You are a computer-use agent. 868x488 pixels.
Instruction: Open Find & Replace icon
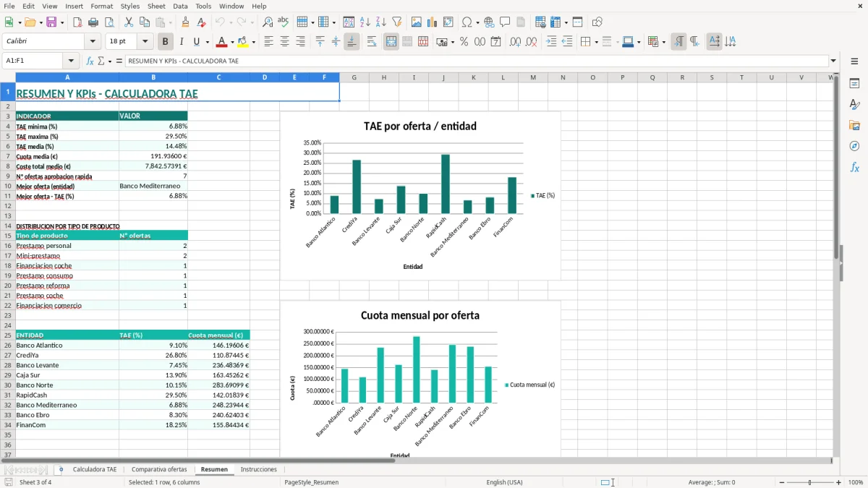(268, 22)
